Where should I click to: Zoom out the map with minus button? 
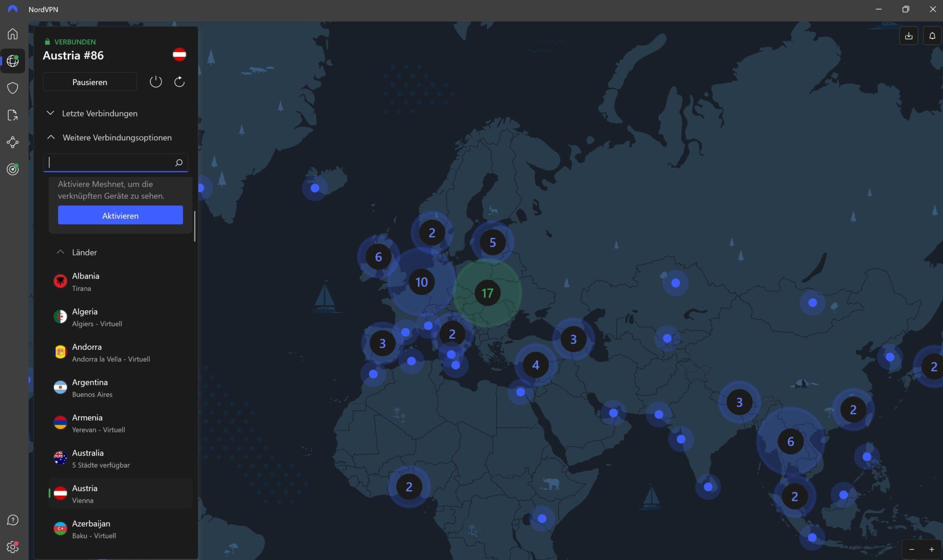(x=912, y=550)
